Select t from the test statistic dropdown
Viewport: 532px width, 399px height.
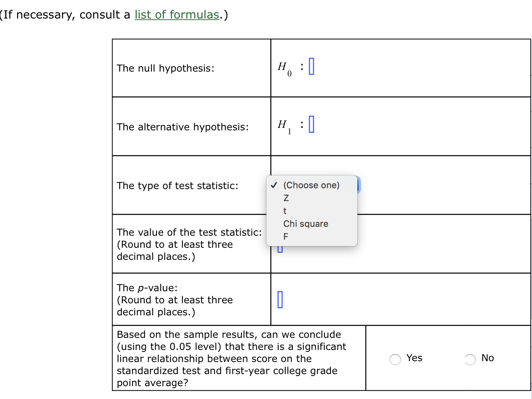(x=285, y=211)
